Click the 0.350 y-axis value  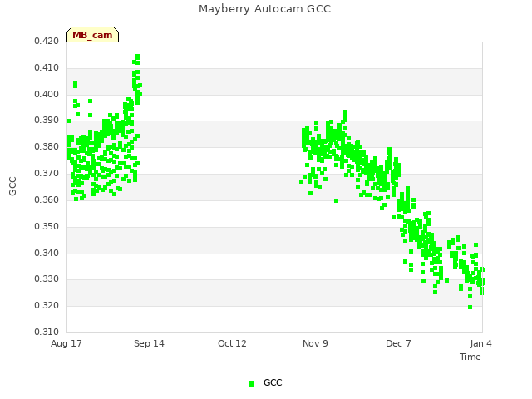click(47, 226)
